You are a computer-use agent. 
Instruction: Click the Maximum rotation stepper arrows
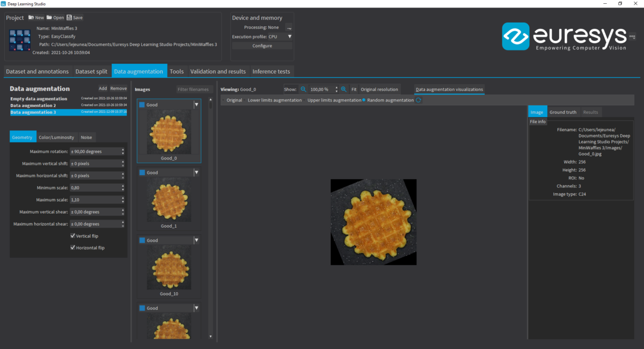(123, 151)
